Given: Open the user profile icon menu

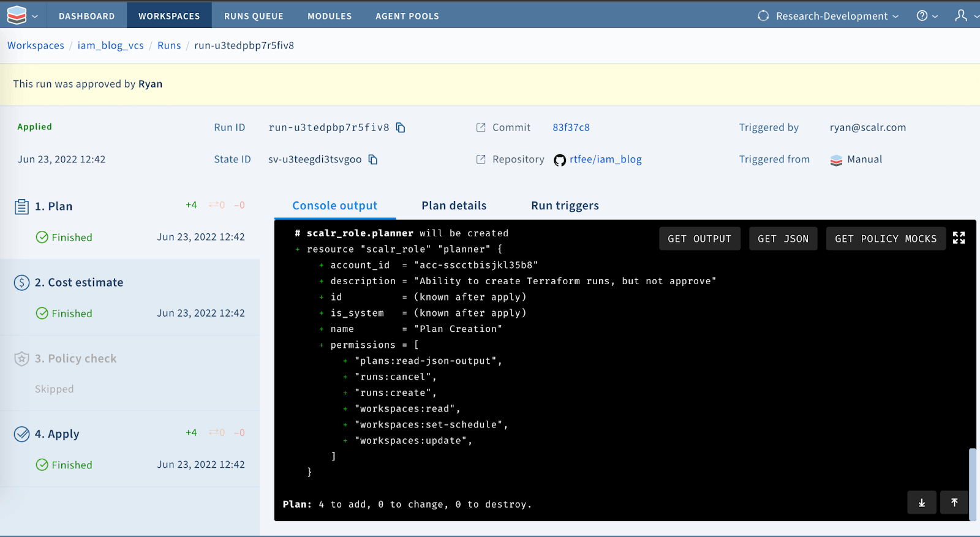Looking at the screenshot, I should (962, 16).
